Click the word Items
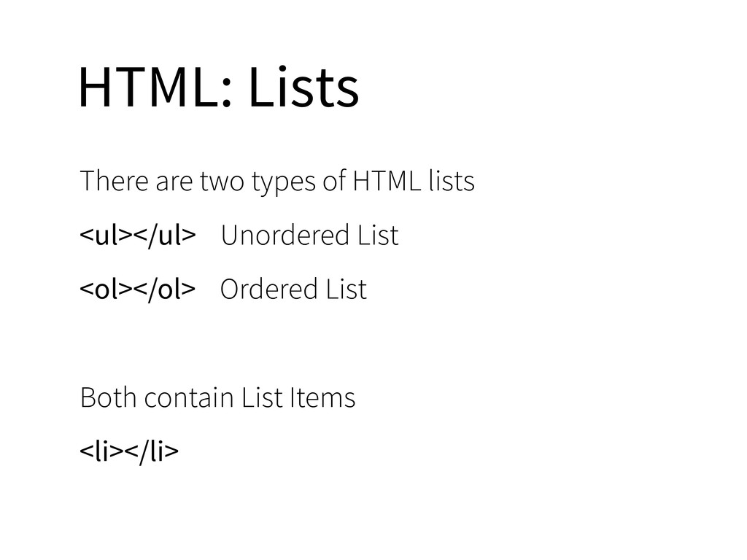The image size is (747, 560). [x=322, y=398]
